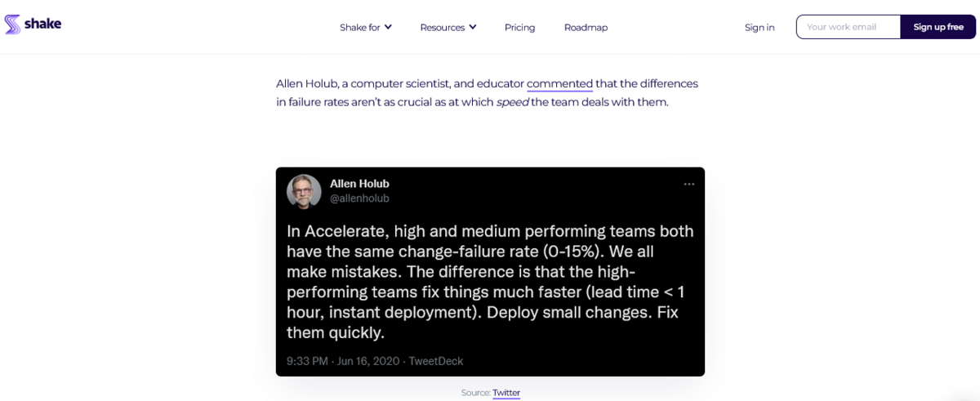This screenshot has width=980, height=401.
Task: Click the Source caption text under the tweet
Action: tap(474, 393)
